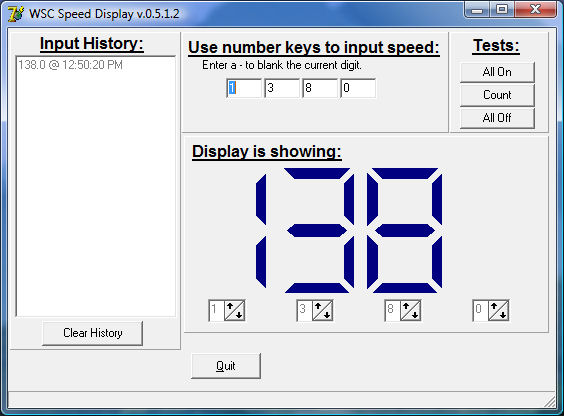564x416 pixels.
Task: Click the large seven-segment digit 1 display
Action: coord(261,230)
